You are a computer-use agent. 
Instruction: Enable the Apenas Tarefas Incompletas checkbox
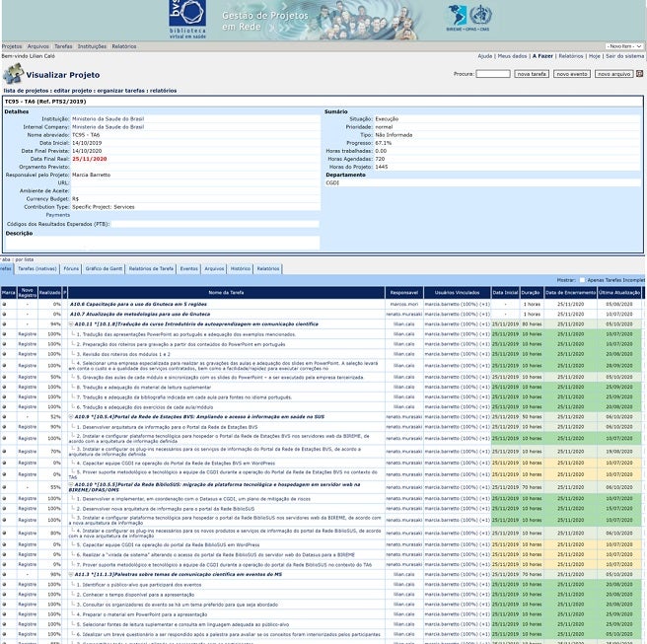pyautogui.click(x=582, y=280)
